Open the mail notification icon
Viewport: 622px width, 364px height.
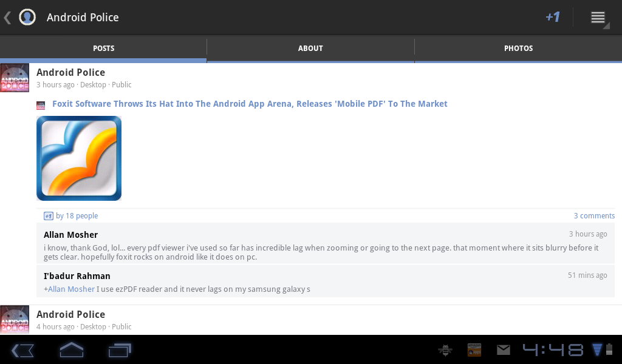[x=504, y=349]
